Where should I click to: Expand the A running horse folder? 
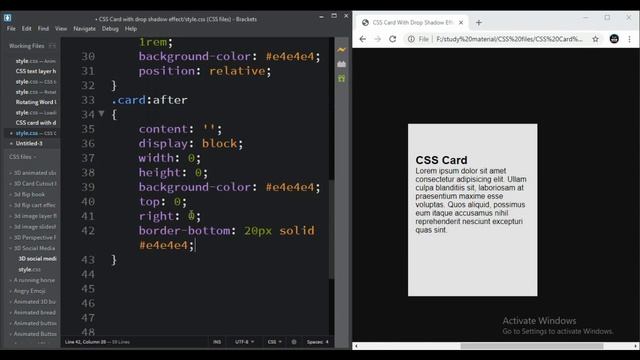click(x=32, y=280)
